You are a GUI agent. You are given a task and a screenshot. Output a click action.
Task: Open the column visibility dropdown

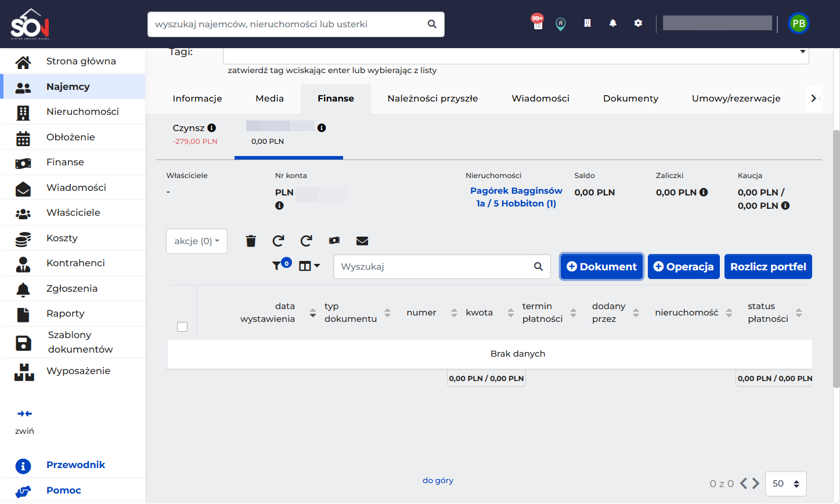pos(309,266)
